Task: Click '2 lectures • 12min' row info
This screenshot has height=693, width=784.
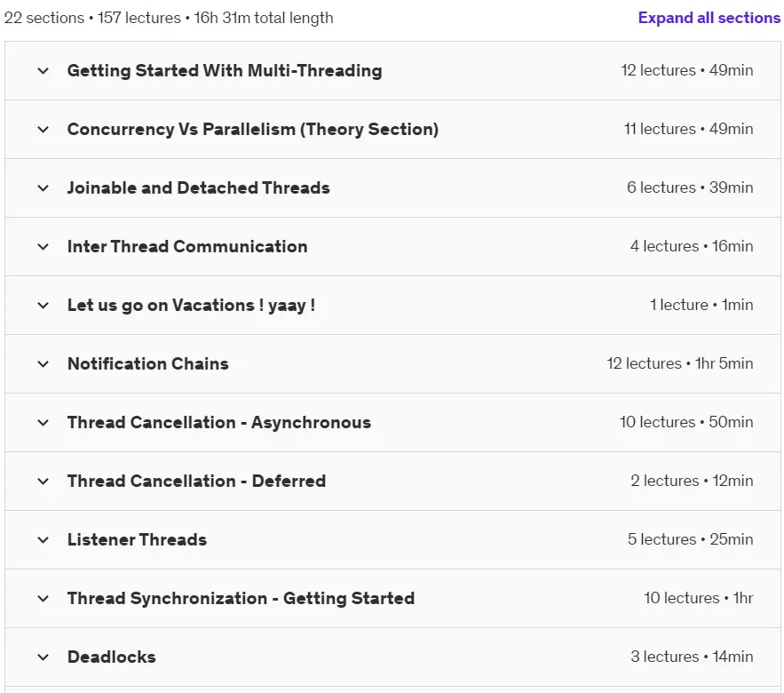Action: click(x=692, y=481)
